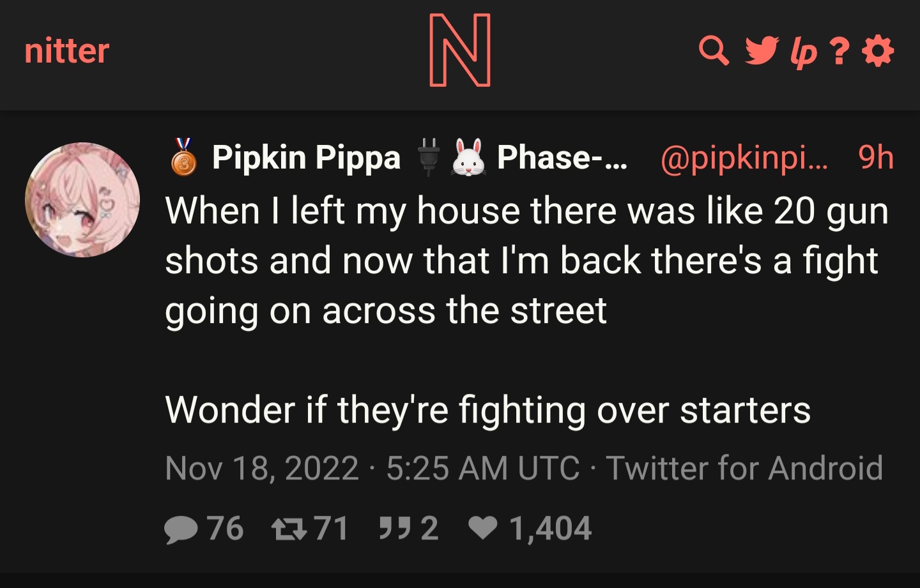Click the quote marks icon
Viewport: 920px width, 588px height.
point(395,528)
